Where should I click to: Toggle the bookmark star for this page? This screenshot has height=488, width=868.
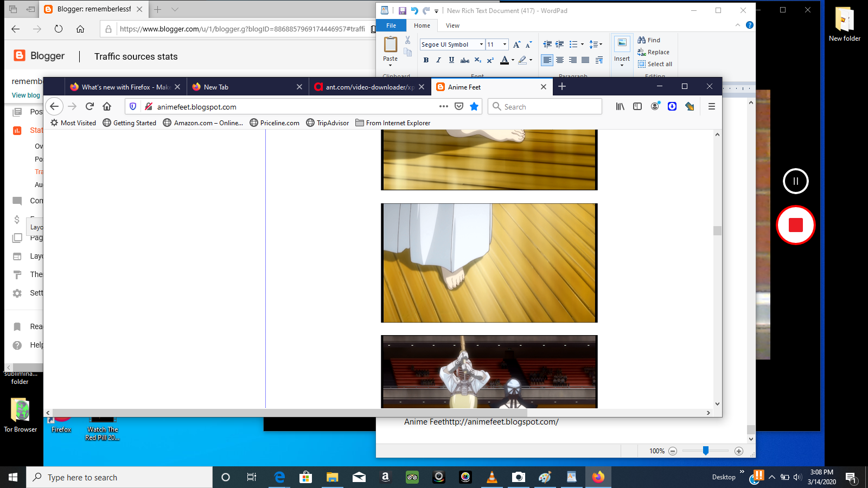click(474, 107)
